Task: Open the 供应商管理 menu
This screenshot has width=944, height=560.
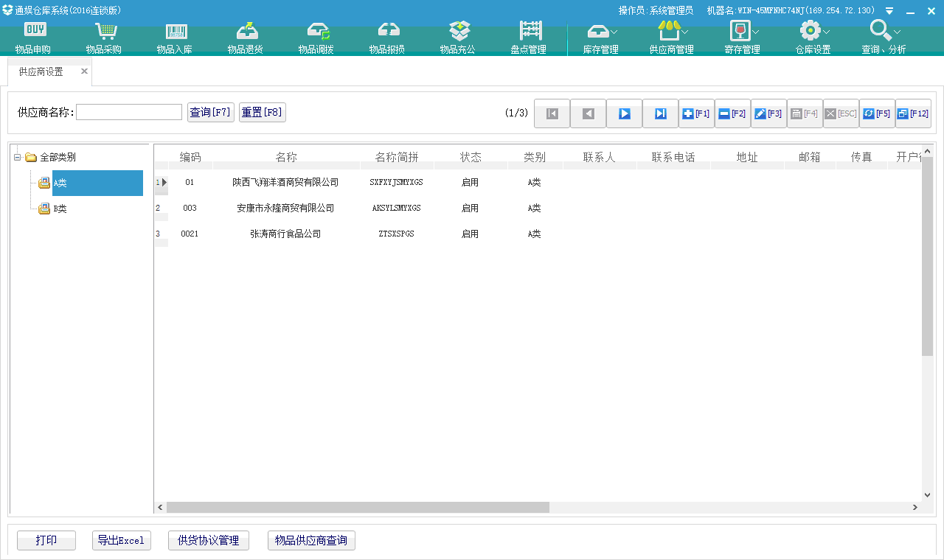Action: (x=672, y=38)
